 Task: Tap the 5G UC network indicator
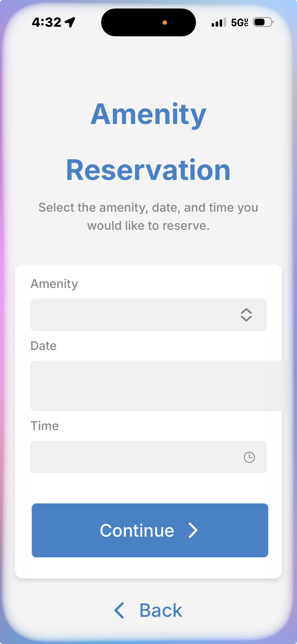click(x=240, y=22)
